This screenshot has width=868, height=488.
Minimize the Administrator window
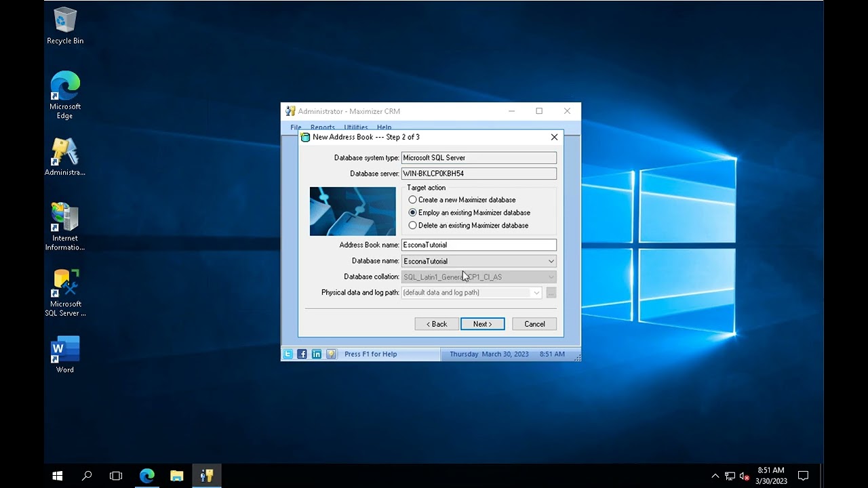pos(512,111)
